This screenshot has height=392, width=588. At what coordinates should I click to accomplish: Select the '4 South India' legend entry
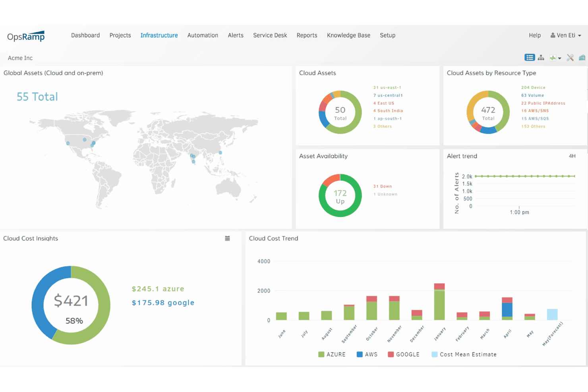388,111
